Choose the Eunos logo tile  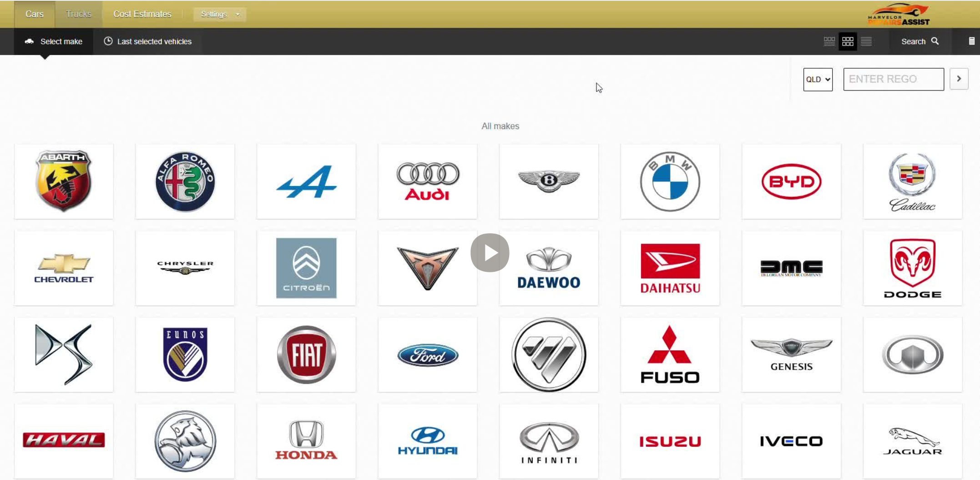click(185, 355)
